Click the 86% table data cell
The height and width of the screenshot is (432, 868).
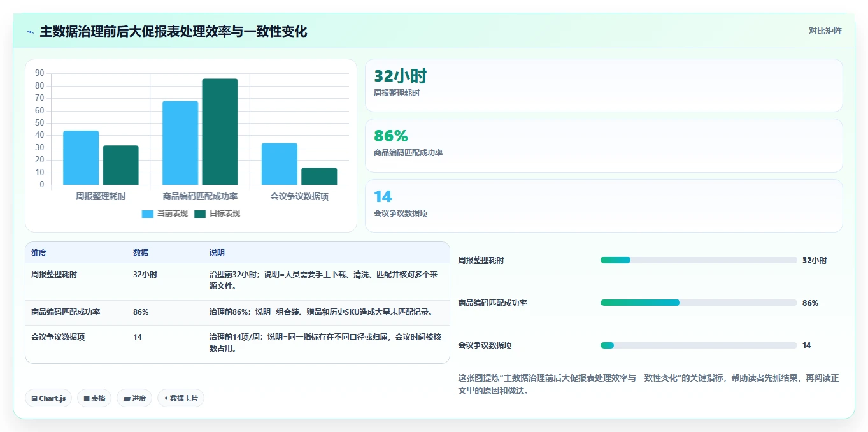point(141,312)
